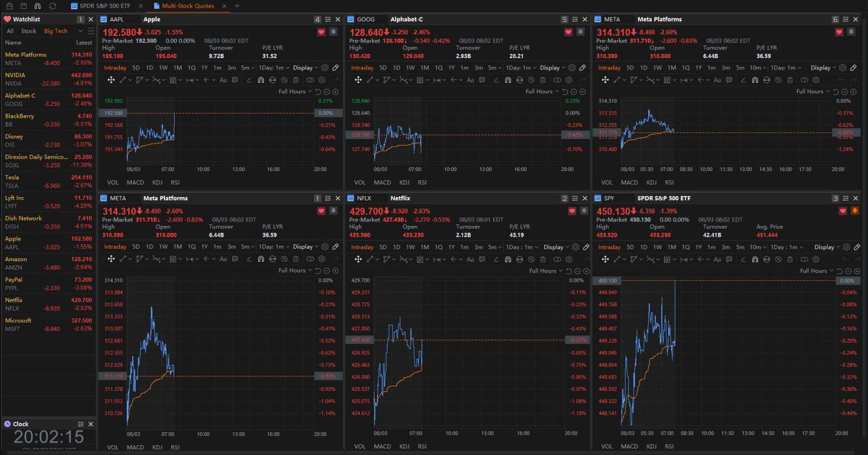Open chart settings gear in AAPL timeframe row
This screenshot has height=455, width=868.
tap(324, 68)
